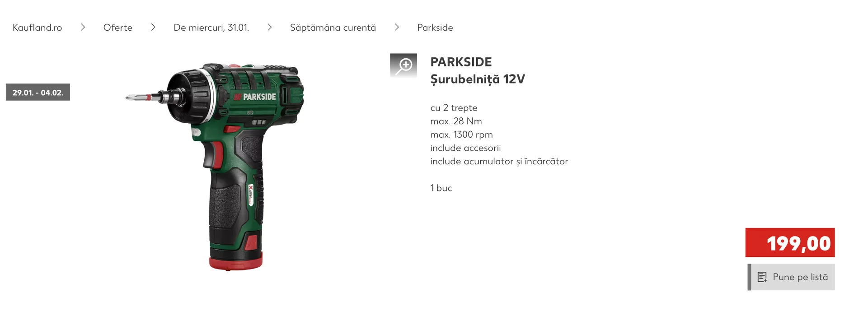The height and width of the screenshot is (316, 868).
Task: Click the magnifier zoom icon beside product image
Action: (x=404, y=66)
